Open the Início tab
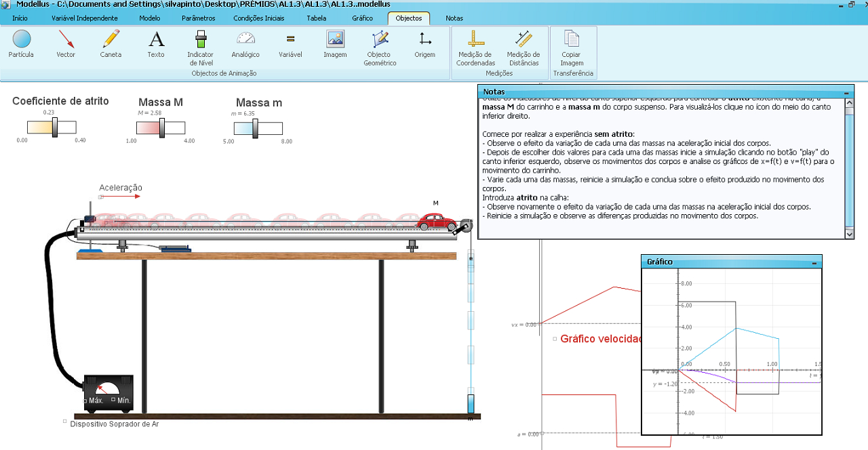The height and width of the screenshot is (450, 868). click(20, 18)
